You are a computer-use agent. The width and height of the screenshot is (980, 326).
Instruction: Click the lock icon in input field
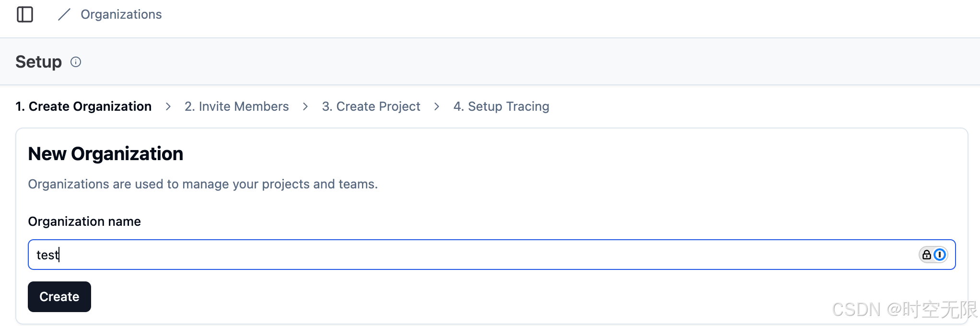point(927,255)
